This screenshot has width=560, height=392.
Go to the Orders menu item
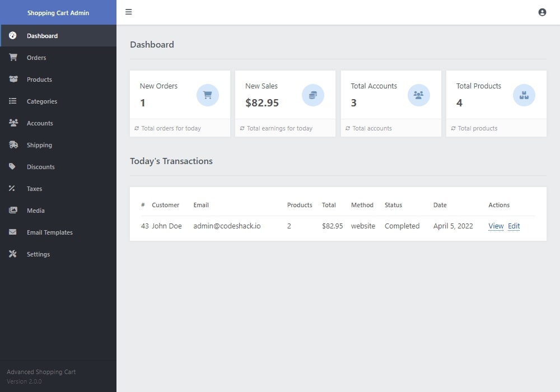[58, 58]
